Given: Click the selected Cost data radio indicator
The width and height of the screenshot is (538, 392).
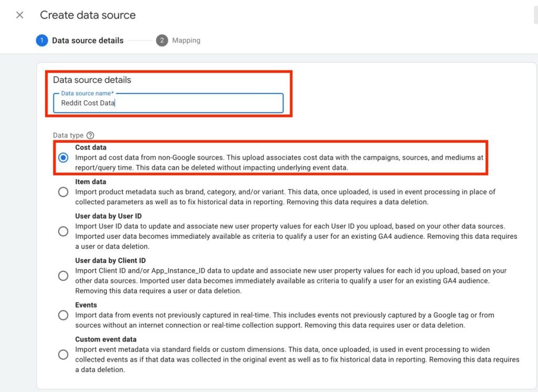Looking at the screenshot, I should tap(64, 157).
